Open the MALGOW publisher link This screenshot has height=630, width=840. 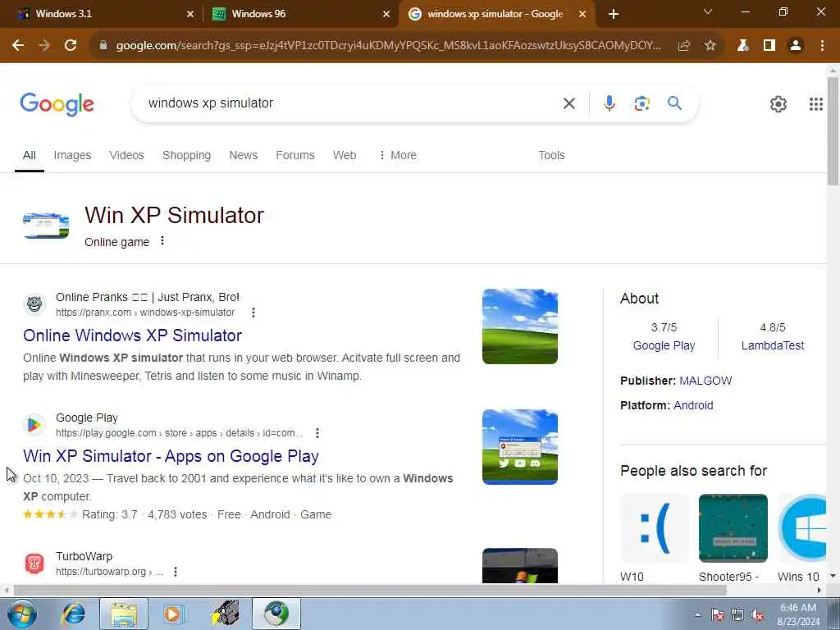pyautogui.click(x=705, y=381)
